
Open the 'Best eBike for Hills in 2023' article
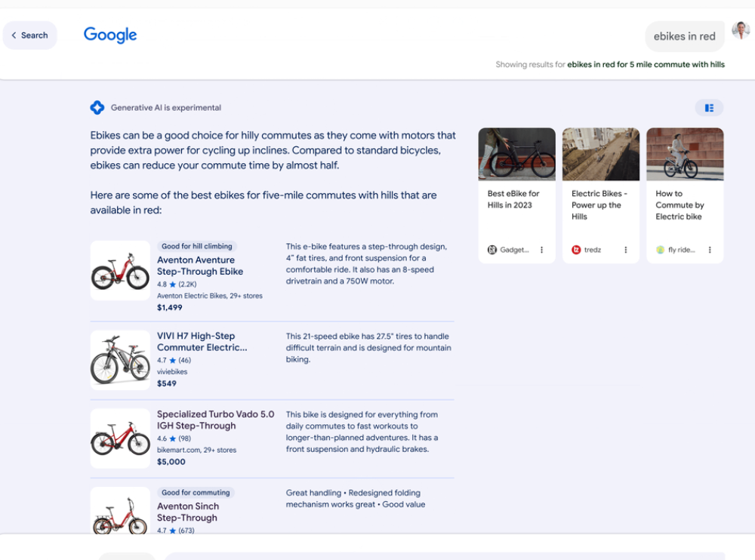tap(513, 199)
